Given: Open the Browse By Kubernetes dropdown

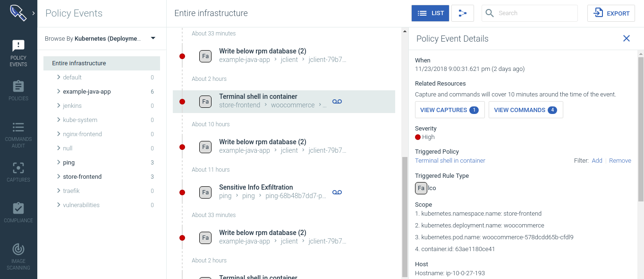Looking at the screenshot, I should click(153, 39).
